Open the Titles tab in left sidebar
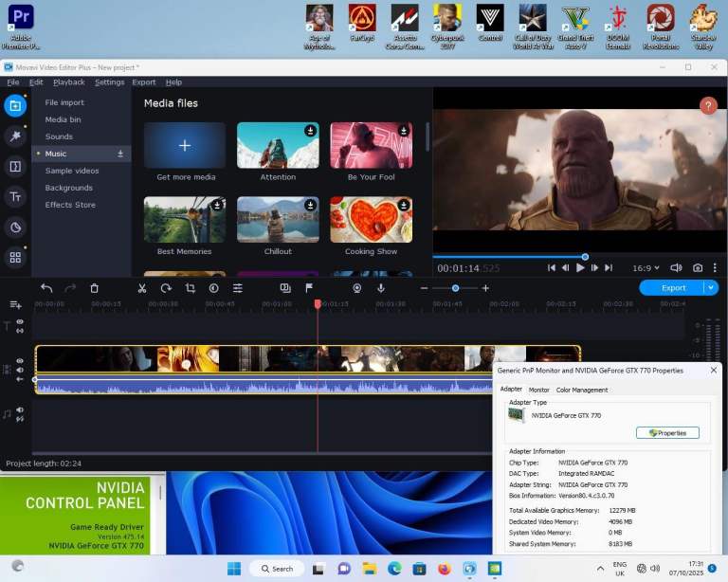Image resolution: width=728 pixels, height=582 pixels. [15, 197]
